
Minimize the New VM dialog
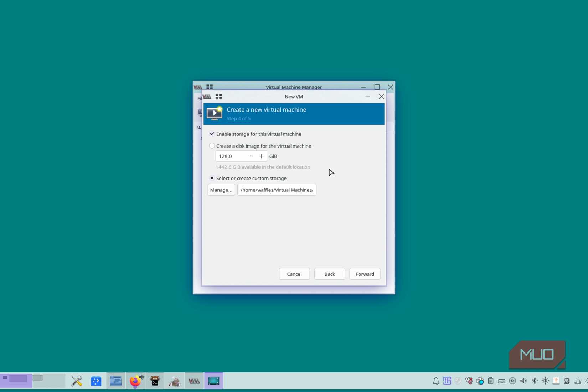(368, 97)
